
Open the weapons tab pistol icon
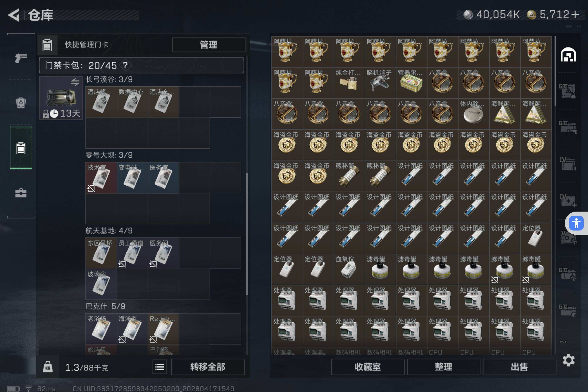pyautogui.click(x=21, y=58)
